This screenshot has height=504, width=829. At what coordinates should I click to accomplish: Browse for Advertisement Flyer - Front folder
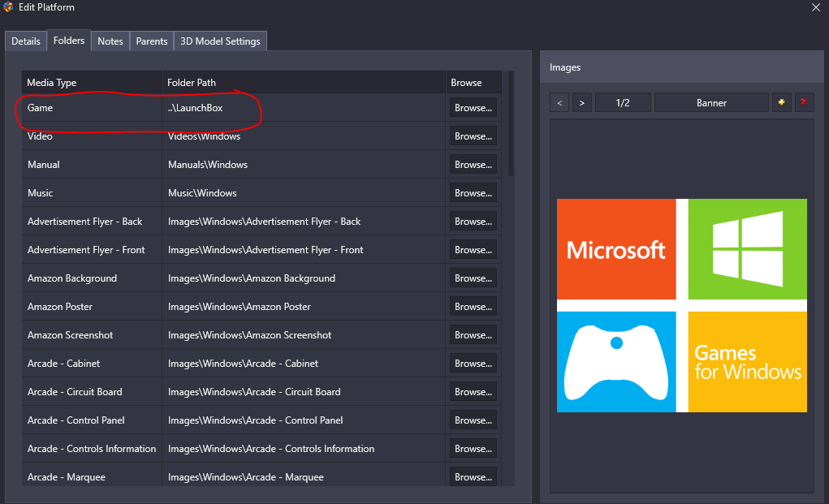[x=473, y=251]
